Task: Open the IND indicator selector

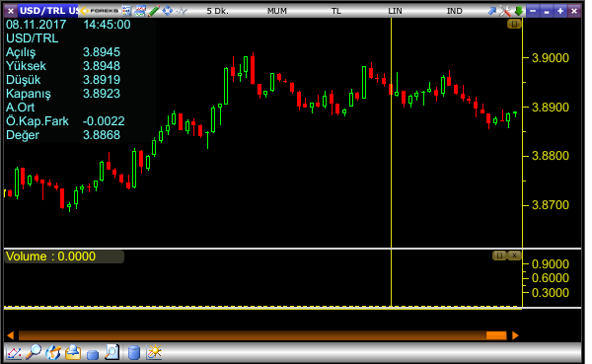Action: (x=455, y=11)
